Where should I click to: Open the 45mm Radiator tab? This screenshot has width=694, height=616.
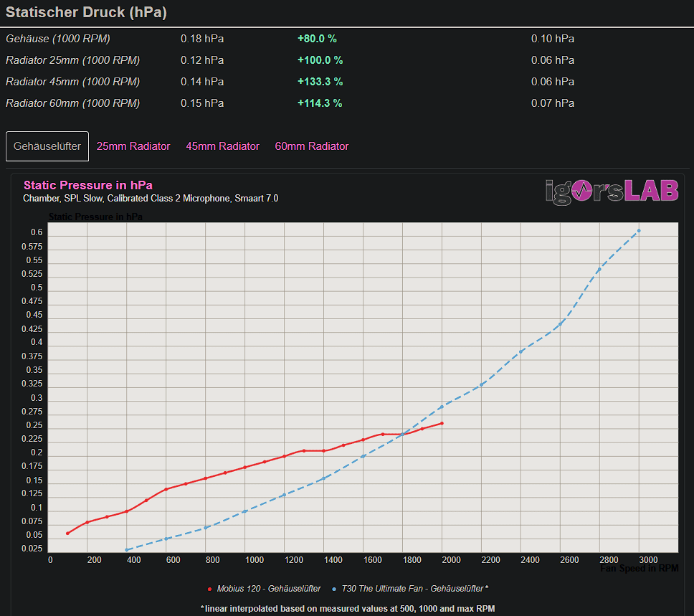(223, 146)
